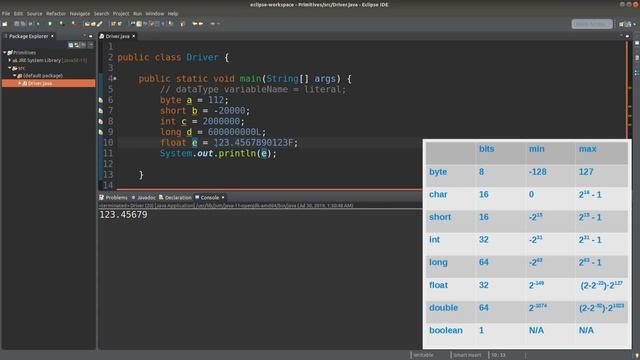Open the Source menu
This screenshot has height=360, width=640.
pos(35,13)
